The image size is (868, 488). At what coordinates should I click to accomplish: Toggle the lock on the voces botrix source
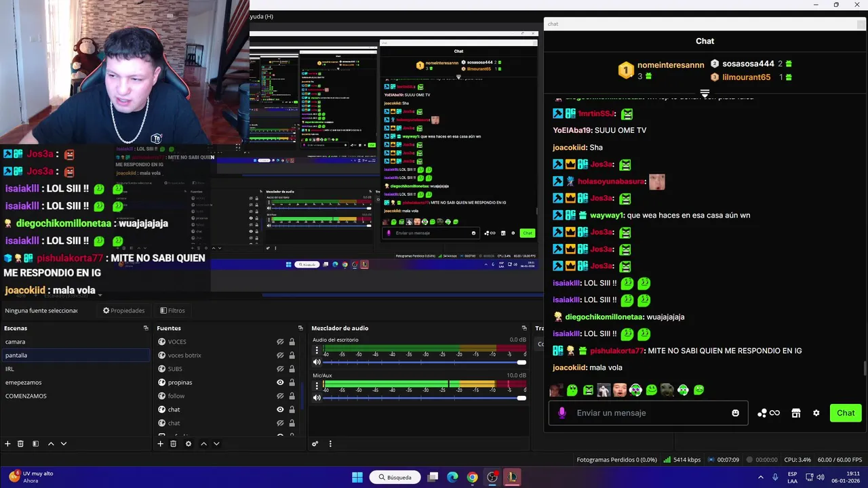[292, 355]
